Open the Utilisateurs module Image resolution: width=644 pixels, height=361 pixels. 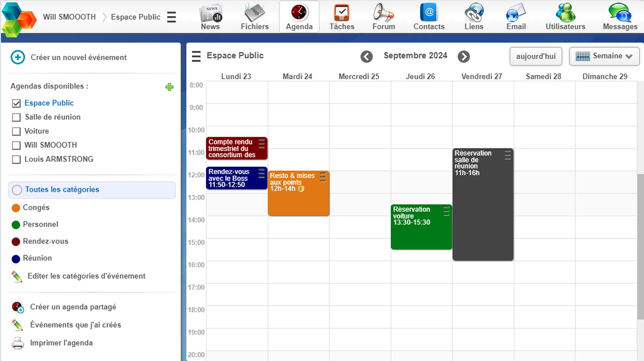pos(565,17)
